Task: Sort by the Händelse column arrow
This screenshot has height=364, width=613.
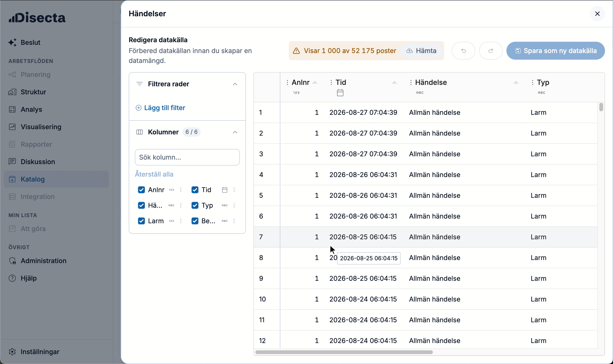Action: pos(516,83)
